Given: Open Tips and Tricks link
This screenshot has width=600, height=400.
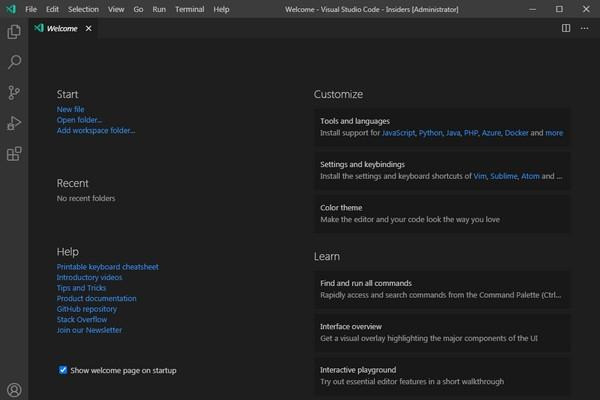Looking at the screenshot, I should tap(81, 288).
